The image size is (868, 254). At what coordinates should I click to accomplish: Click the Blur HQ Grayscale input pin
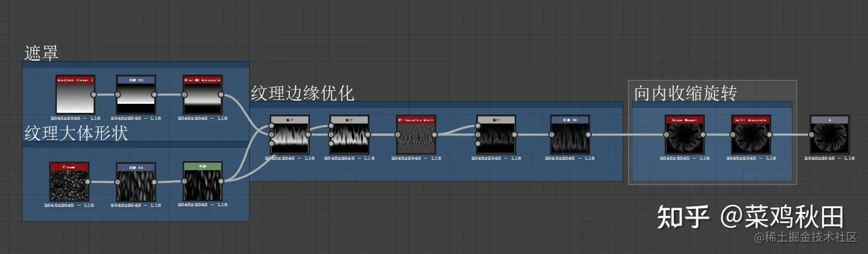(184, 94)
